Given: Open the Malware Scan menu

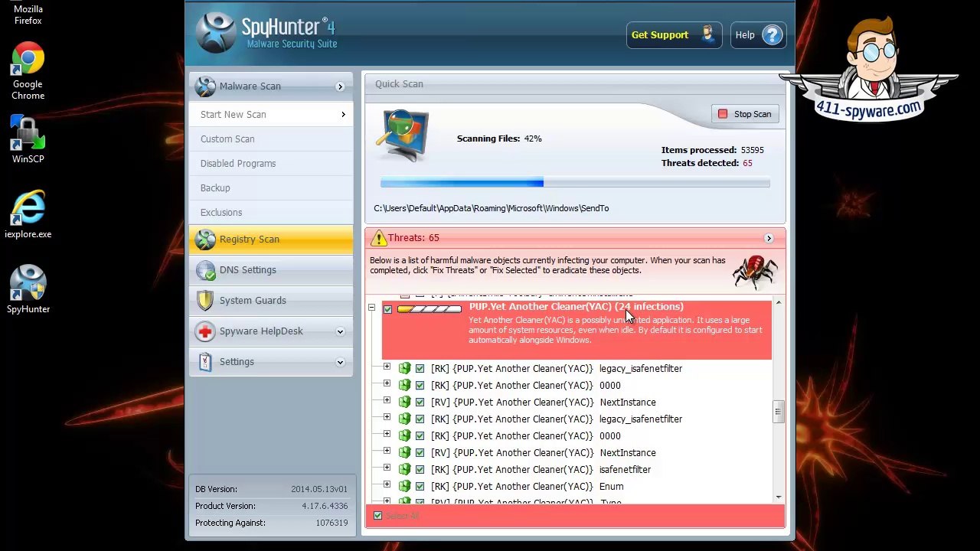Looking at the screenshot, I should click(271, 86).
